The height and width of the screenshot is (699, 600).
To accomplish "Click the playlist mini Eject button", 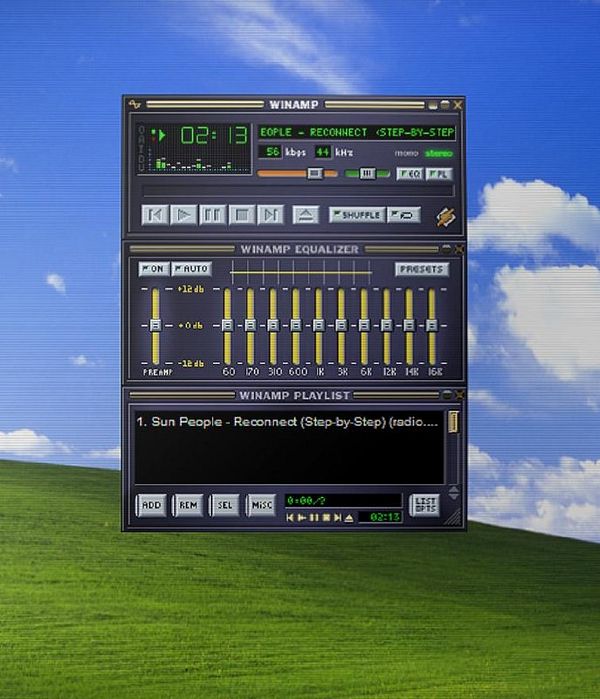I will [x=349, y=518].
